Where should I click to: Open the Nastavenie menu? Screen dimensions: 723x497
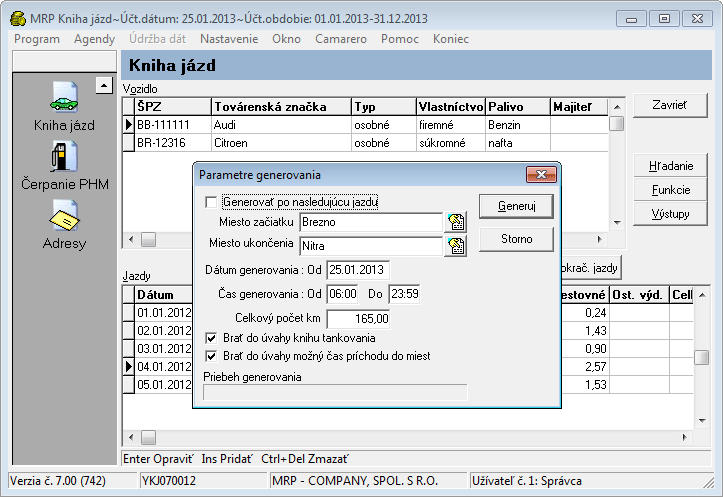pos(229,39)
